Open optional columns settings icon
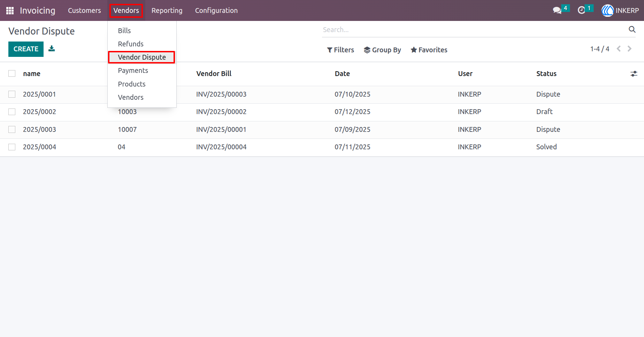Screen dimensions: 644x337 click(634, 74)
